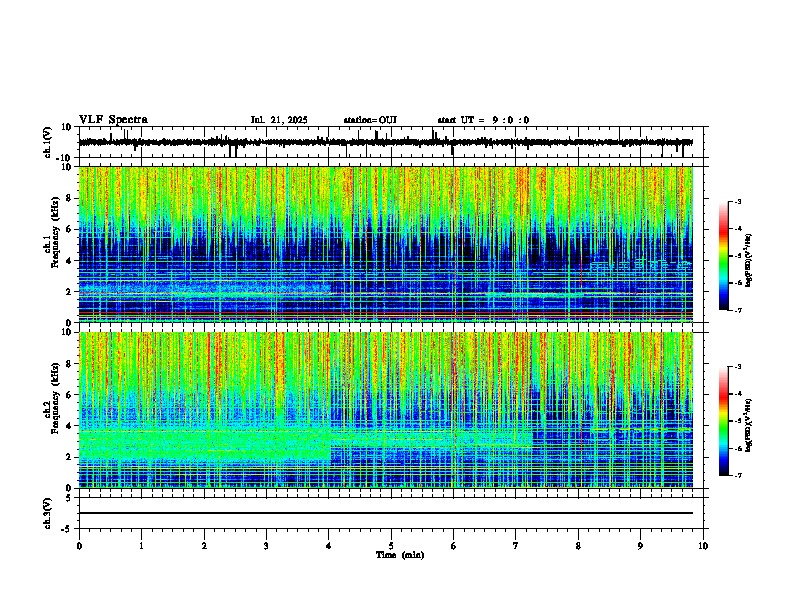Click the "2" kHz tick of ch.1

(x=69, y=291)
